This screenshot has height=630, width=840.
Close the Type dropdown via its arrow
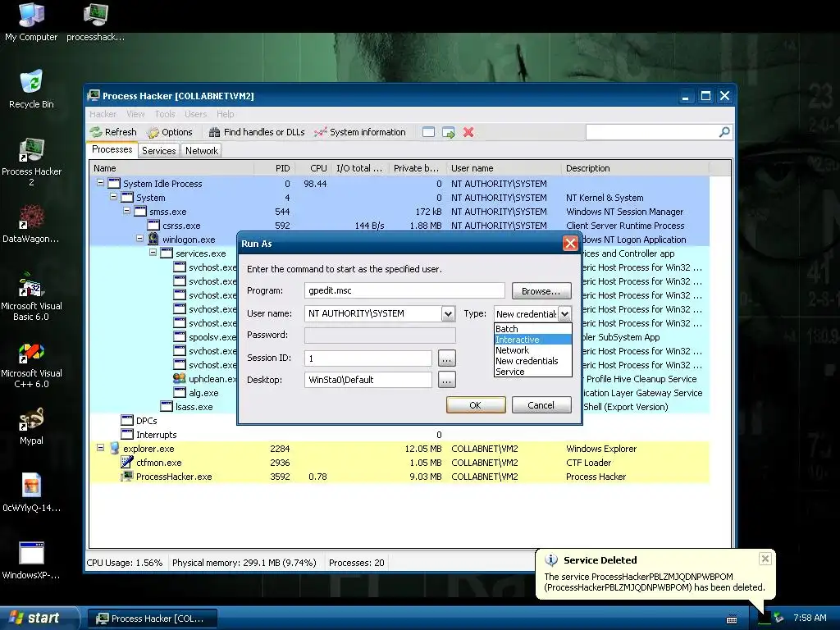pos(564,314)
